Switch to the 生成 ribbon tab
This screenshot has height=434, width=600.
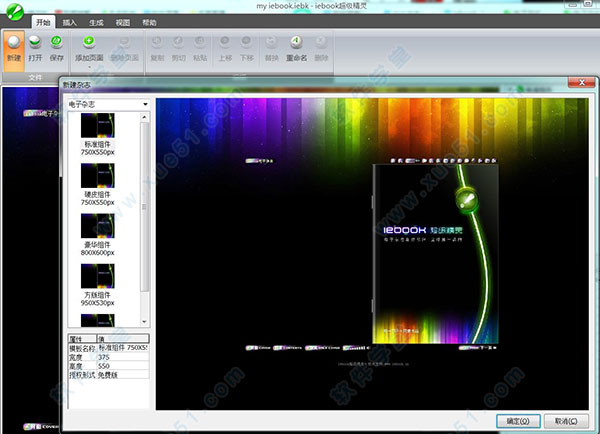tap(96, 23)
